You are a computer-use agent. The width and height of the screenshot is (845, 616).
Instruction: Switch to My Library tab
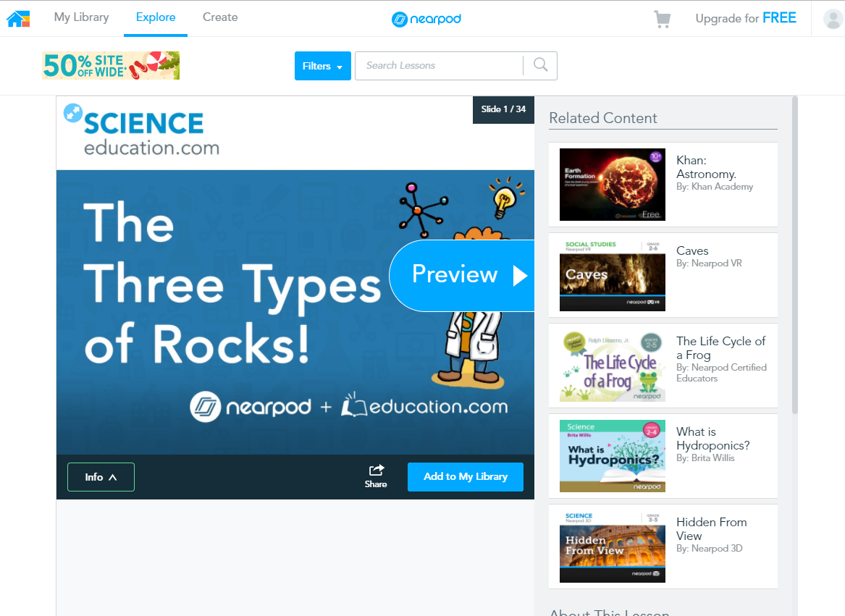(x=81, y=17)
